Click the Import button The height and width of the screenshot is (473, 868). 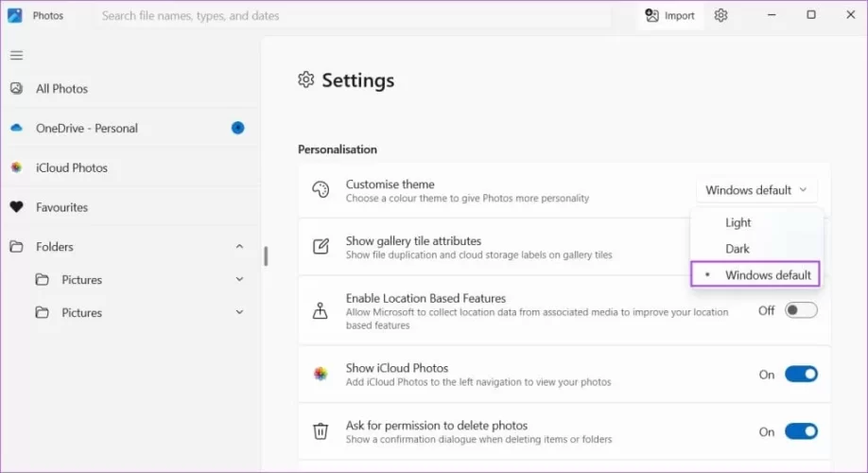pyautogui.click(x=669, y=15)
